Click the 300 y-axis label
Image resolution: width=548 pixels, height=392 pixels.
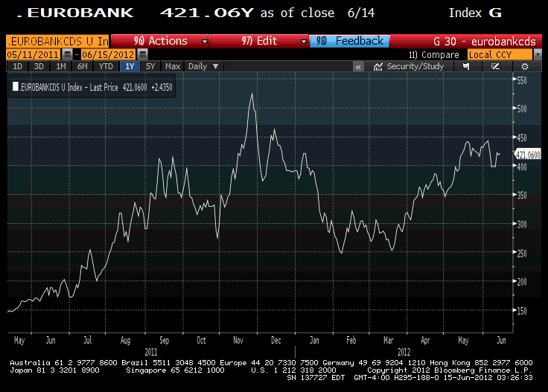(522, 224)
